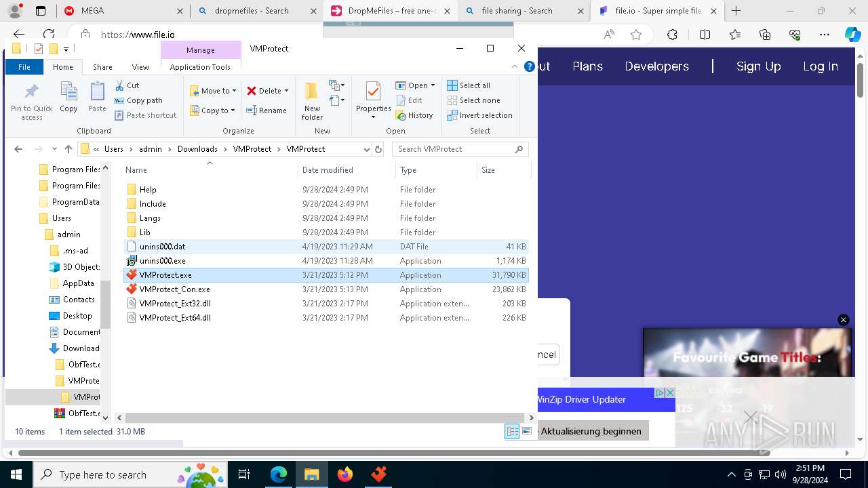Switch to large icons view layout
This screenshot has height=488, width=868.
(527, 432)
